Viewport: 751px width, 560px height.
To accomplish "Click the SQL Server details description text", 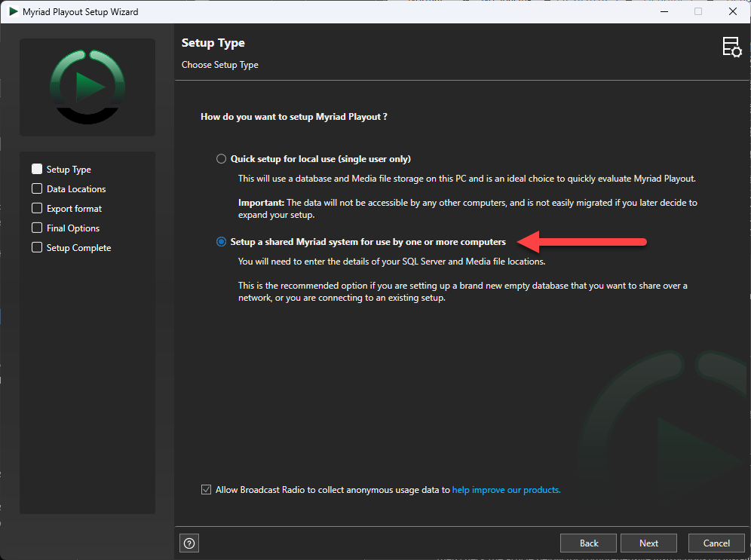I will coord(392,262).
